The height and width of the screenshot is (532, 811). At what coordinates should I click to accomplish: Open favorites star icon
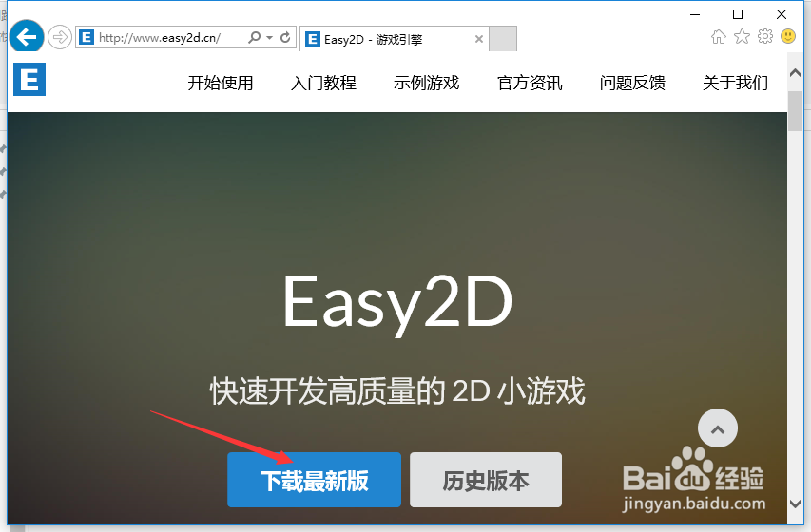click(742, 36)
